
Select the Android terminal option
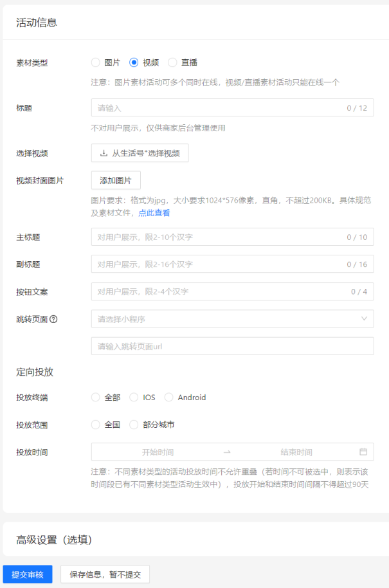pyautogui.click(x=169, y=398)
